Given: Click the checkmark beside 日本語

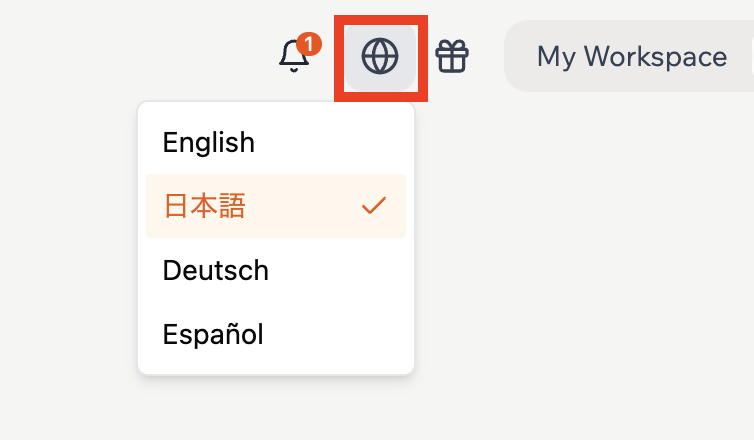Looking at the screenshot, I should tap(374, 206).
